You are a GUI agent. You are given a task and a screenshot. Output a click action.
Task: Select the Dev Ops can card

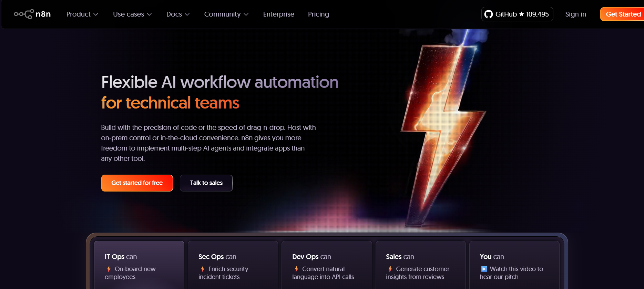coord(327,265)
